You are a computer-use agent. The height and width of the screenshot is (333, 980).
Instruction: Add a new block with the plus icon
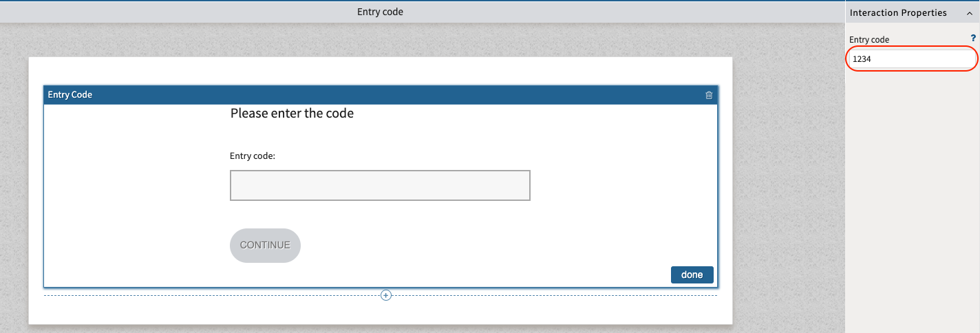pos(386,295)
